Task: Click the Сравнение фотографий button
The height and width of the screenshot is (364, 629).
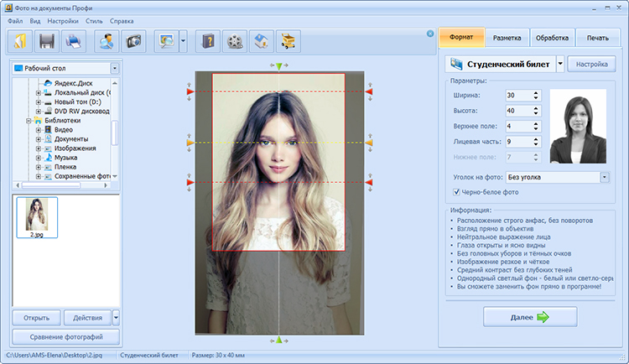Action: [65, 337]
